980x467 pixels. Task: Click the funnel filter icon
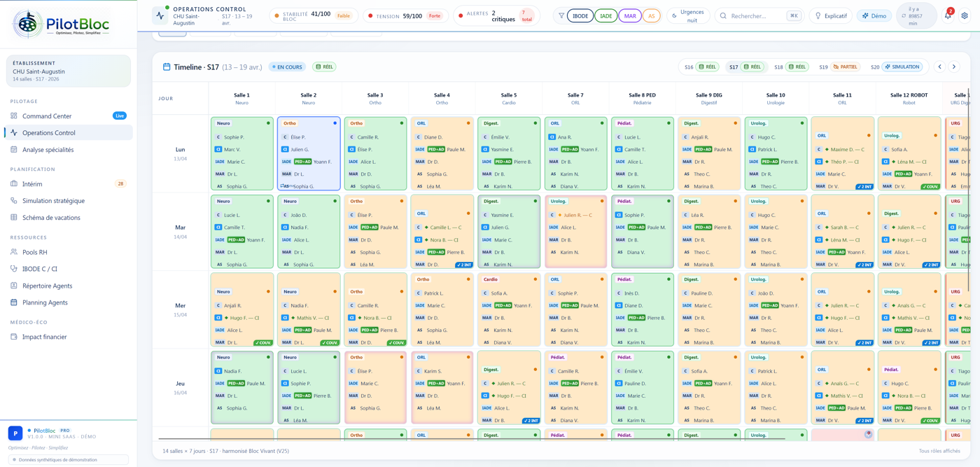pyautogui.click(x=561, y=15)
